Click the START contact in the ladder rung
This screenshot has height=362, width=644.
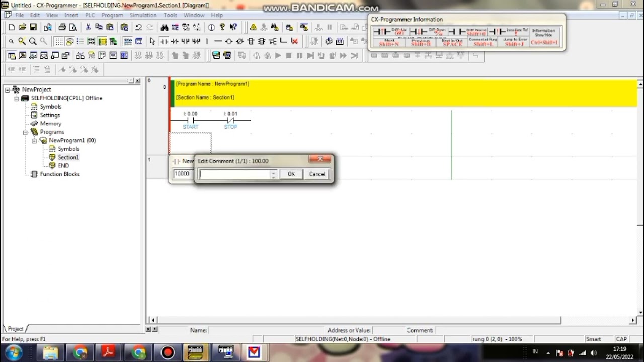[x=191, y=121]
